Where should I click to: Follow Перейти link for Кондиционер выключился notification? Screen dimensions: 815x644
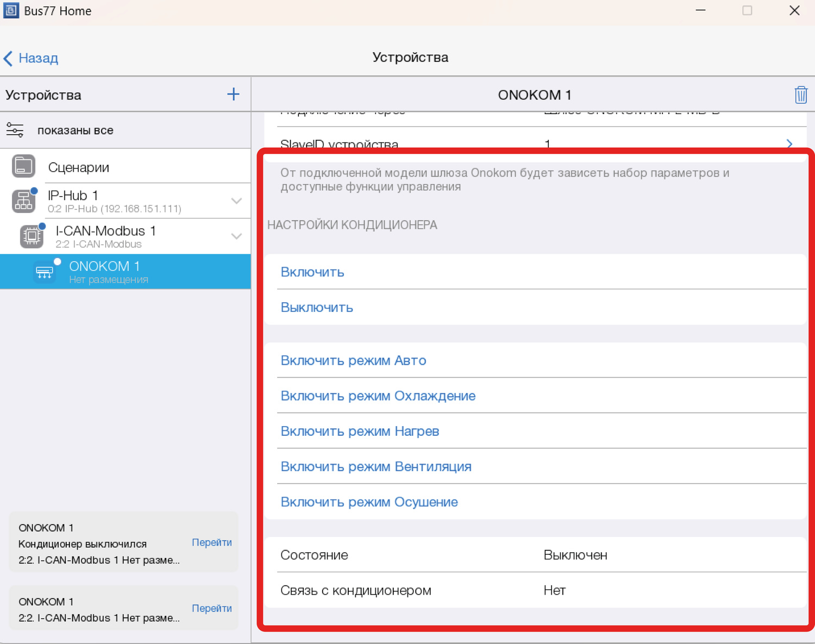pyautogui.click(x=211, y=542)
